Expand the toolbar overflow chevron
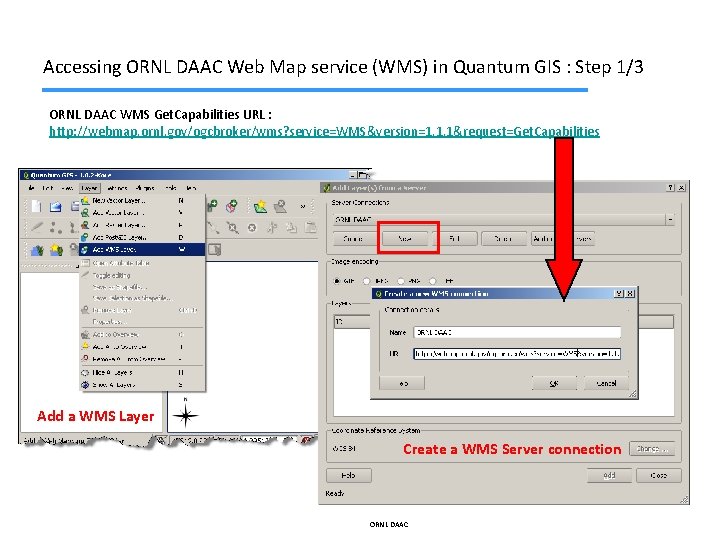Image resolution: width=720 pixels, height=540 pixels. coord(303,207)
